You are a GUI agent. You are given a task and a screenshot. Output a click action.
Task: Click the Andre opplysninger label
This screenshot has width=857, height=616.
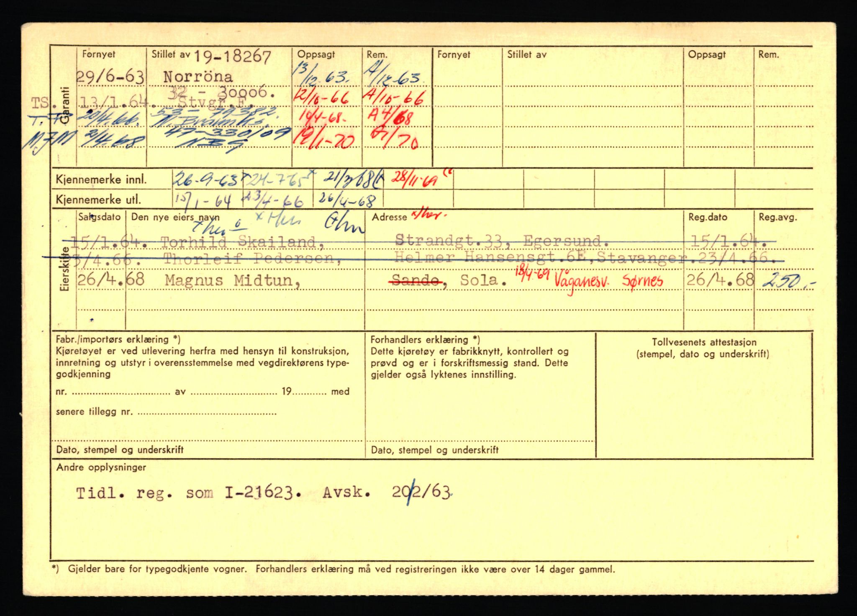coord(101,467)
